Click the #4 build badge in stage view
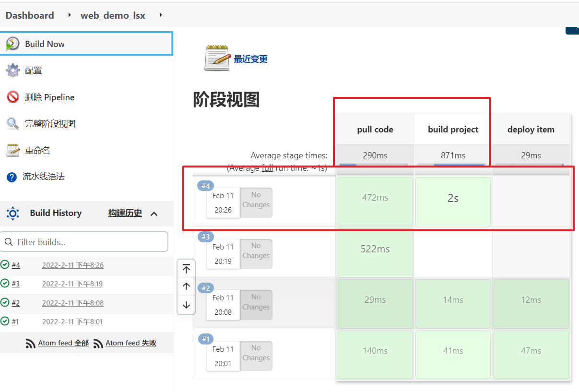The width and height of the screenshot is (579, 392). click(x=206, y=186)
